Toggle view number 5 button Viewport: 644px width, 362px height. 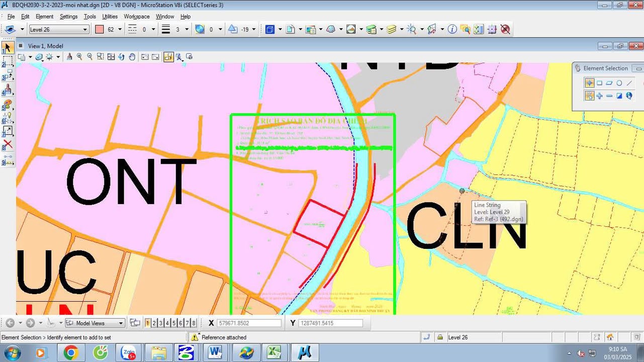[174, 323]
